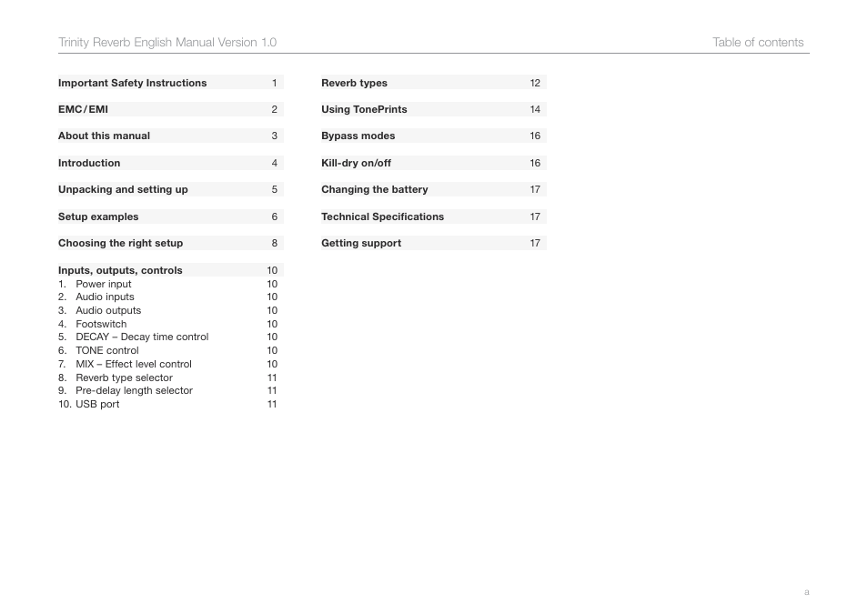Go to Changing the battery
The width and height of the screenshot is (868, 614).
[434, 189]
